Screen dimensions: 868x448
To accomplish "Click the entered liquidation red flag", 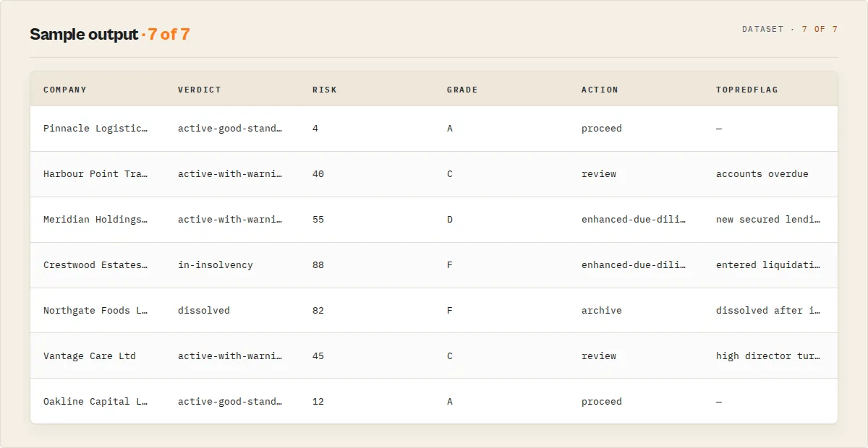I will point(768,265).
